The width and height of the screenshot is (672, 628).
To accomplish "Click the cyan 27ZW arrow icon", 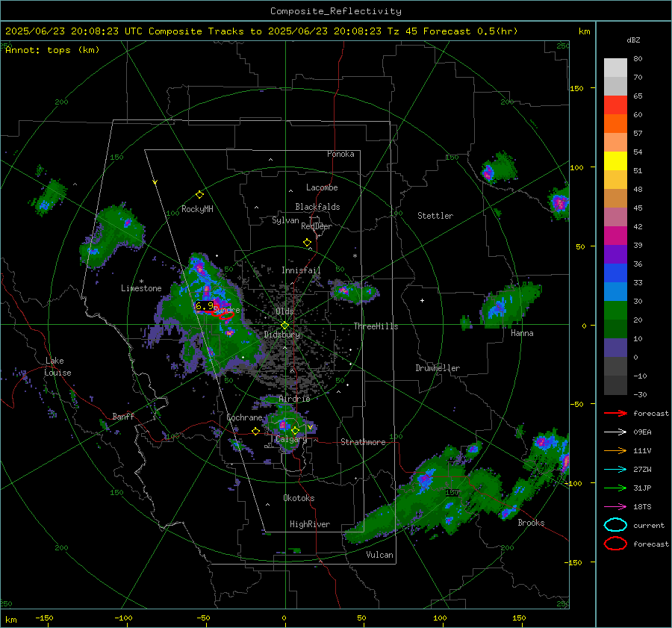I will [615, 470].
